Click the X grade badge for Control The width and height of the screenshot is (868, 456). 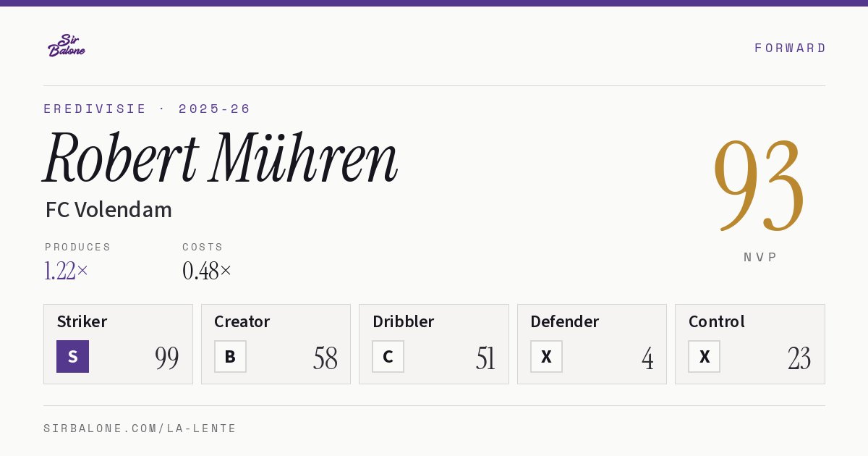[704, 356]
